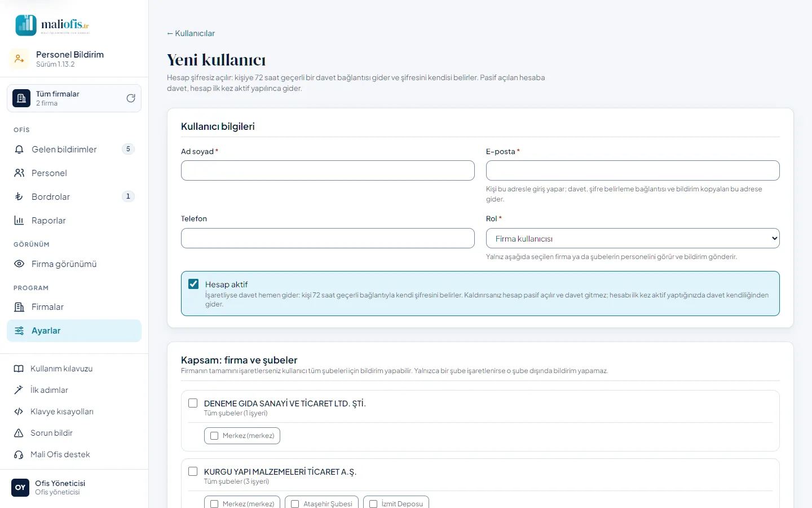Click the OY avatar of Ofis Yöneticisi
This screenshot has width=812, height=508.
(x=20, y=488)
